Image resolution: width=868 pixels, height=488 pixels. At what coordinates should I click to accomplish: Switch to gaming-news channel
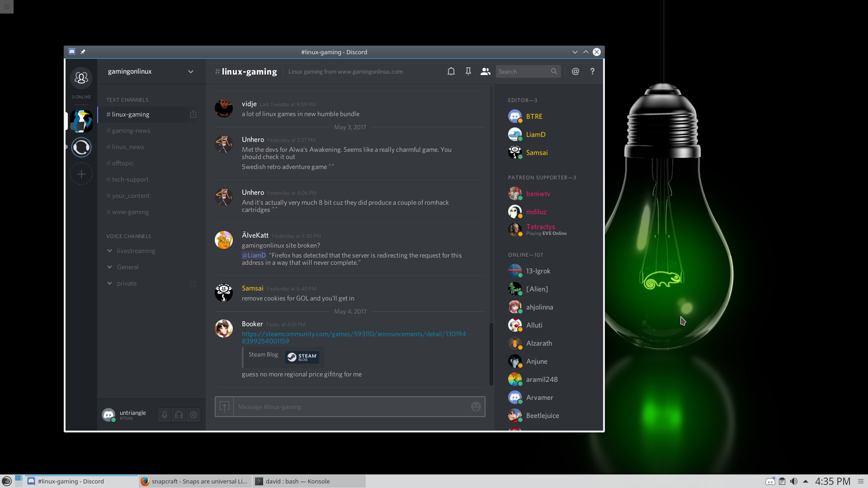tap(131, 131)
